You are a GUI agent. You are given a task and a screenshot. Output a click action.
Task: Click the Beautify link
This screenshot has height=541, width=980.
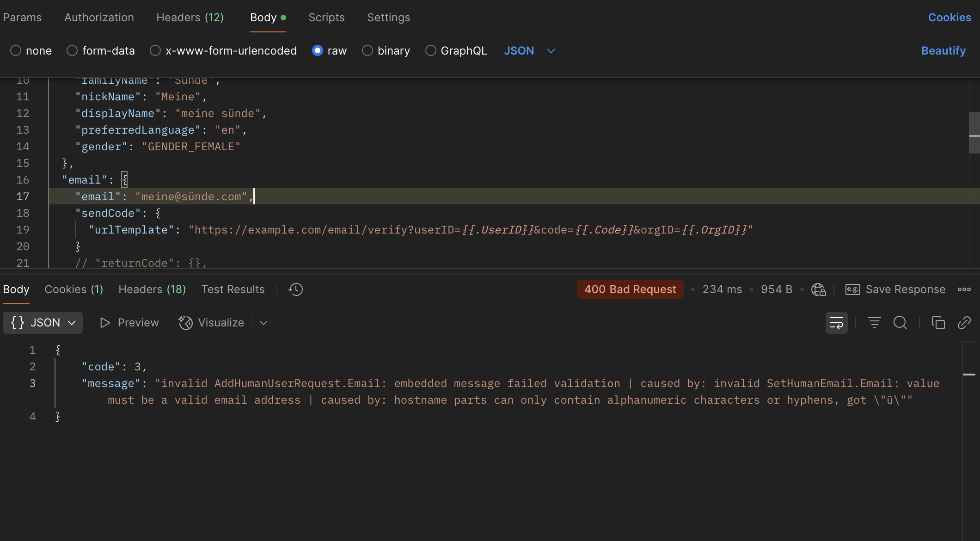[x=943, y=50]
